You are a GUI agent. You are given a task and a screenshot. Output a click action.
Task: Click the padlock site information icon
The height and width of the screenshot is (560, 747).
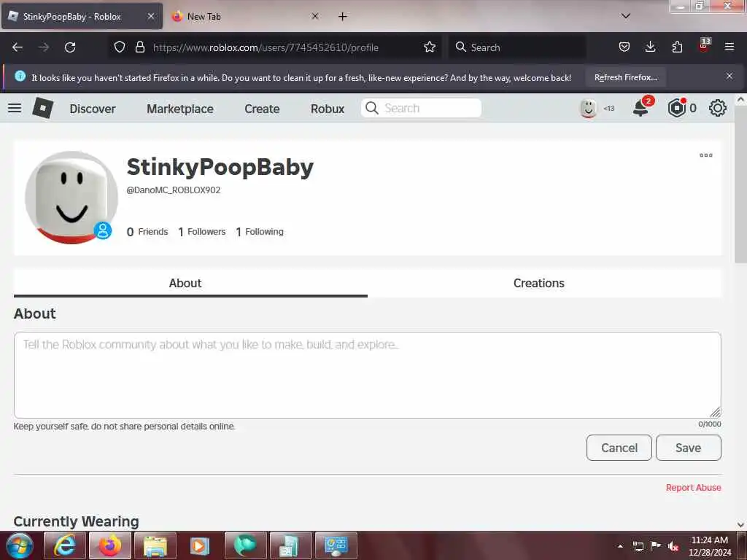point(139,47)
